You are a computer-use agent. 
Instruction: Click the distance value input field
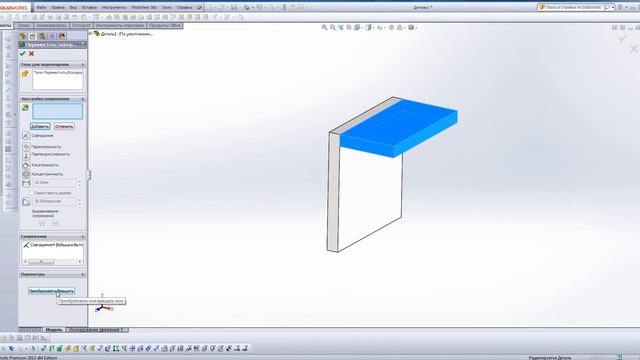[x=55, y=183]
